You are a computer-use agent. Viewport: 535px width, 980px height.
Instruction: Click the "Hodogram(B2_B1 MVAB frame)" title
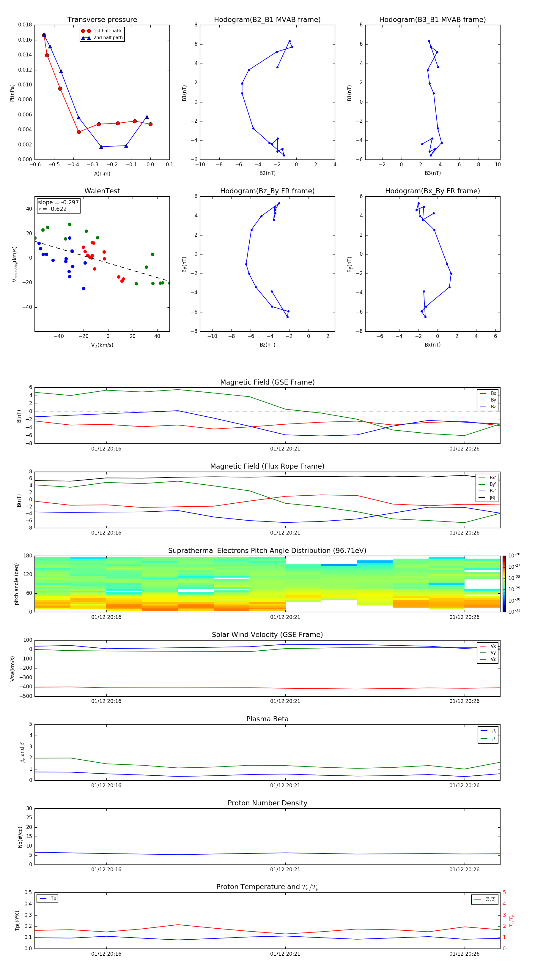tap(267, 20)
